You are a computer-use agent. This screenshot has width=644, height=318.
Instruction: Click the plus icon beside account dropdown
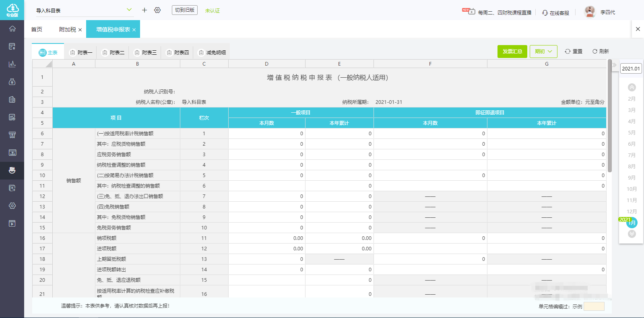pos(144,10)
